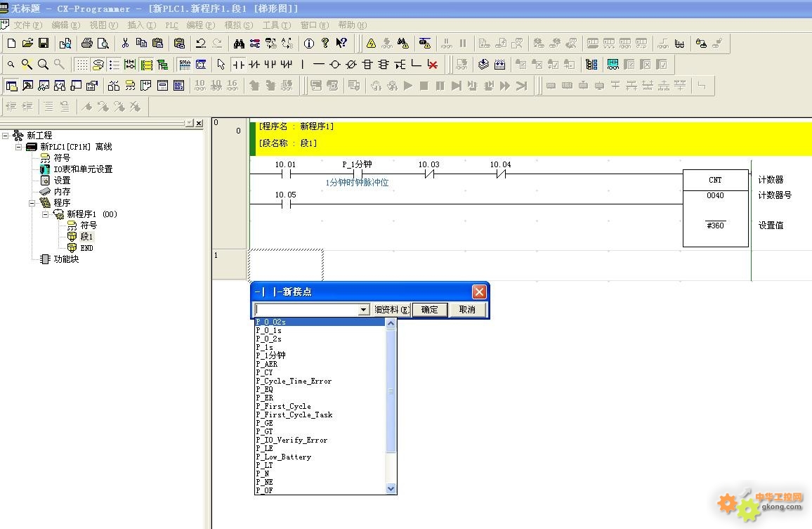Open the 视图 menu
This screenshot has width=812, height=529.
tap(103, 25)
